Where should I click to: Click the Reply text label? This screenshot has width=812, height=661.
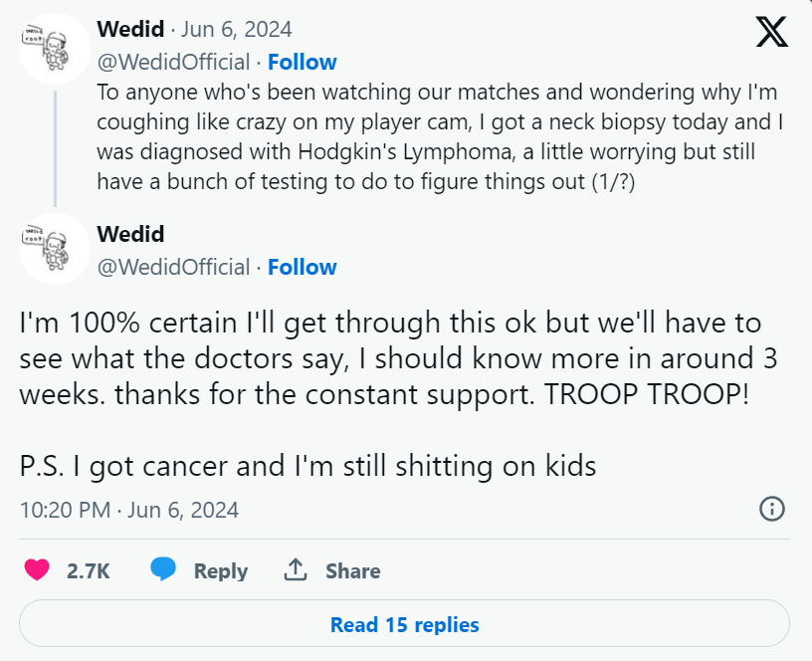click(x=220, y=571)
